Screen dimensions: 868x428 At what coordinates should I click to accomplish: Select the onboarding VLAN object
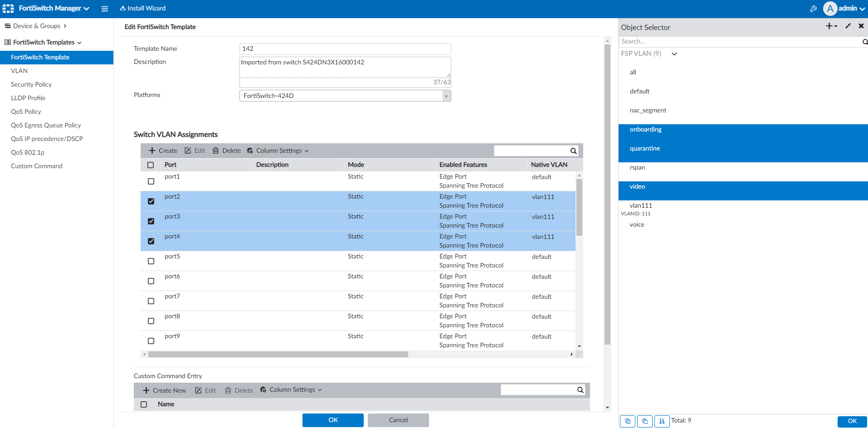tap(743, 130)
